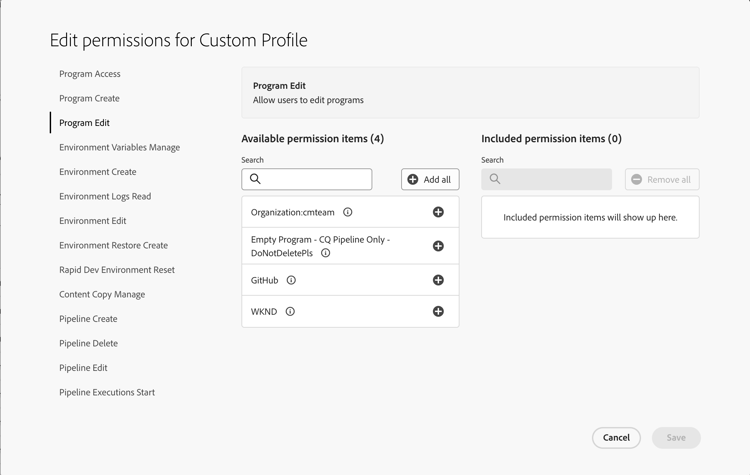
Task: Show info for Organization:cmteam
Action: point(348,212)
